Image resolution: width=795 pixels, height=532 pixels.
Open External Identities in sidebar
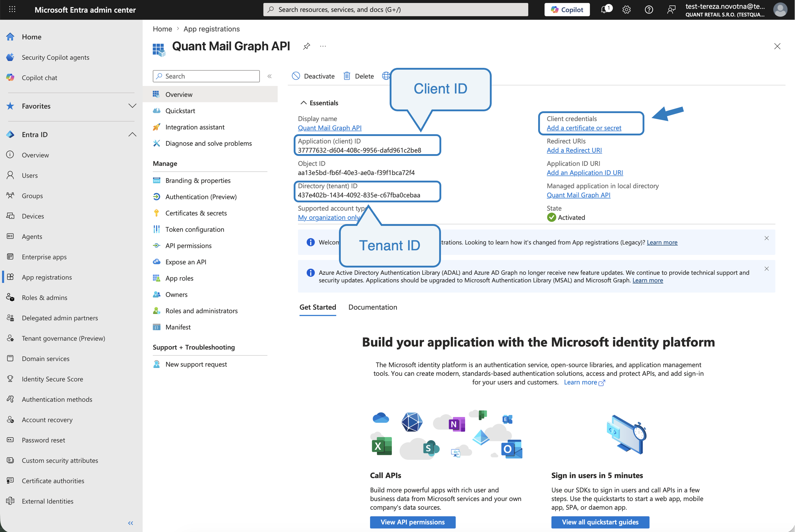tap(47, 501)
